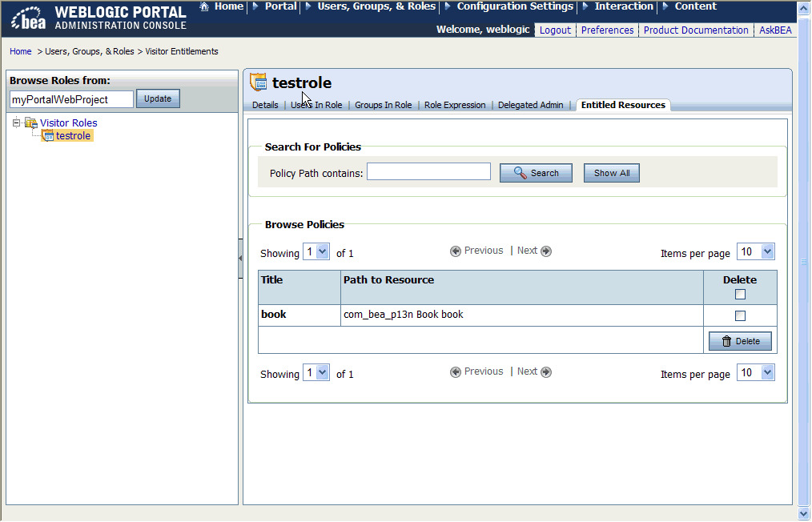Image resolution: width=812 pixels, height=522 pixels.
Task: Select the Entitled Resources tab
Action: [623, 105]
